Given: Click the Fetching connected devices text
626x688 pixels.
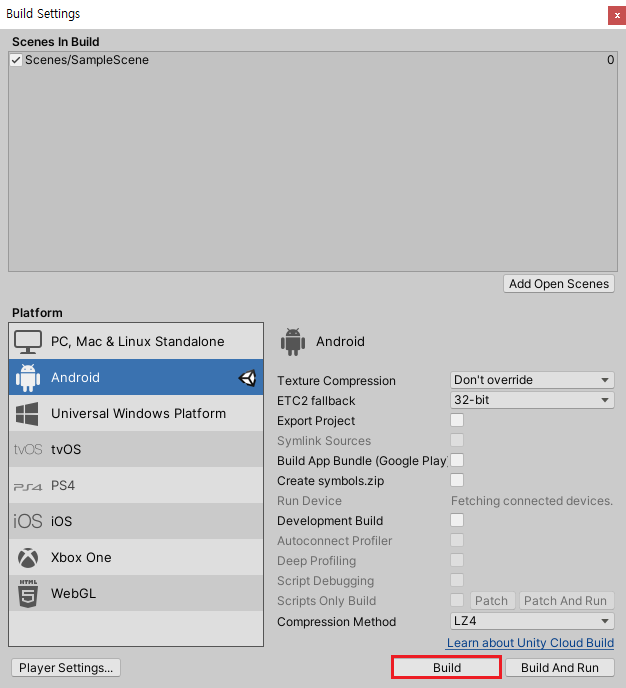Looking at the screenshot, I should (532, 501).
